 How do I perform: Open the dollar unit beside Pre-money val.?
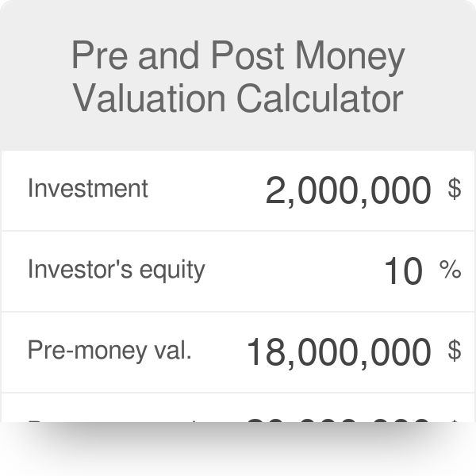455,350
